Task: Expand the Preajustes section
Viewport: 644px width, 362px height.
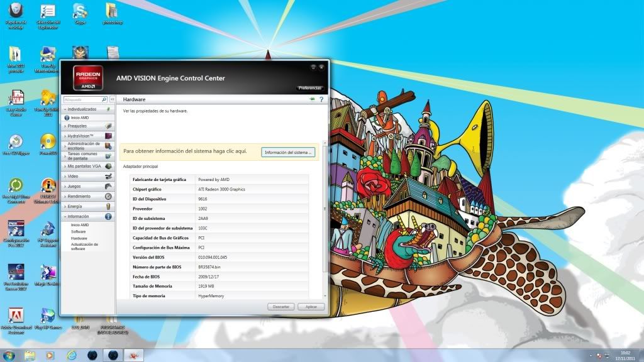Action: [x=65, y=126]
